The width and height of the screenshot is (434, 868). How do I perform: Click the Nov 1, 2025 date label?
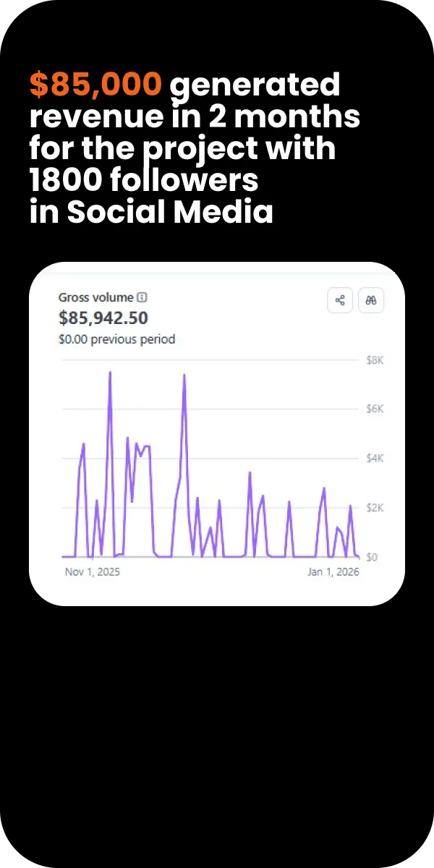(x=93, y=571)
